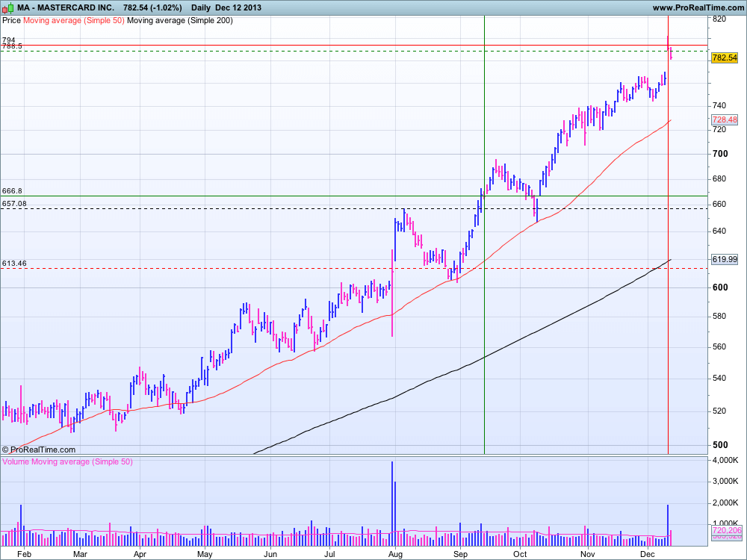Image resolution: width=747 pixels, height=560 pixels.
Task: Click the 660 price axis label
Action: point(719,205)
